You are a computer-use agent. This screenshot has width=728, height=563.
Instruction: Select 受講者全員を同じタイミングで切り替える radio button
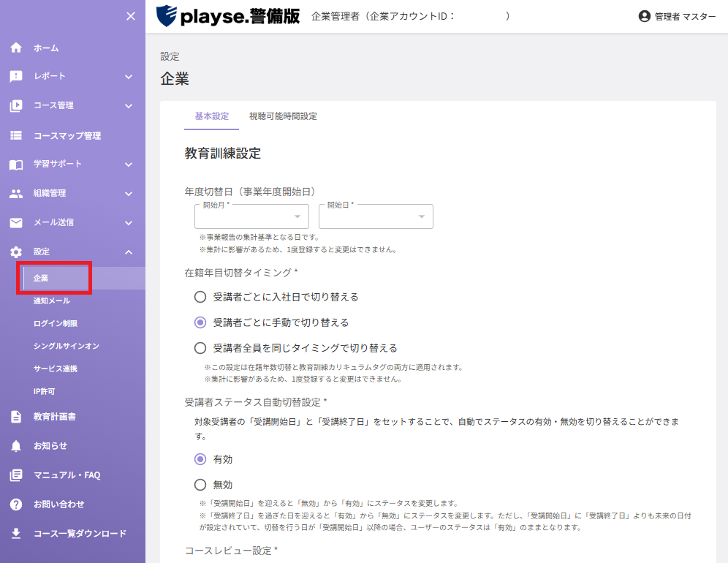[200, 348]
